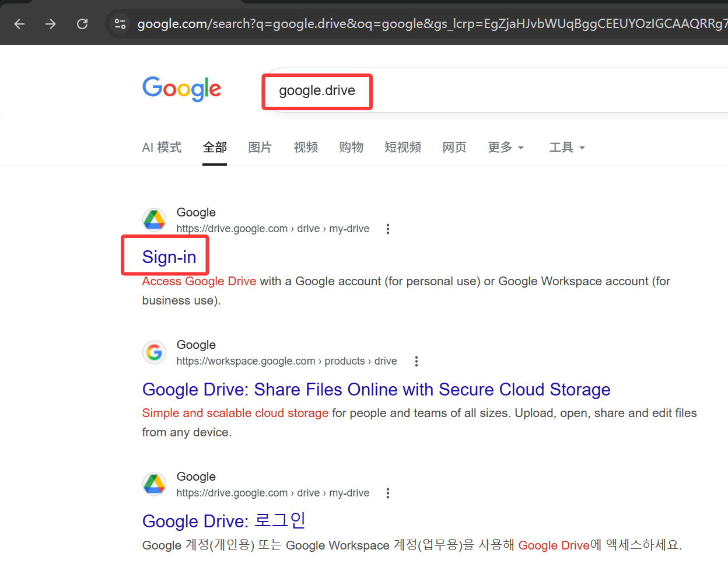This screenshot has width=728, height=581.
Task: Click the 'Access Google Drive' snippet text
Action: click(x=199, y=281)
